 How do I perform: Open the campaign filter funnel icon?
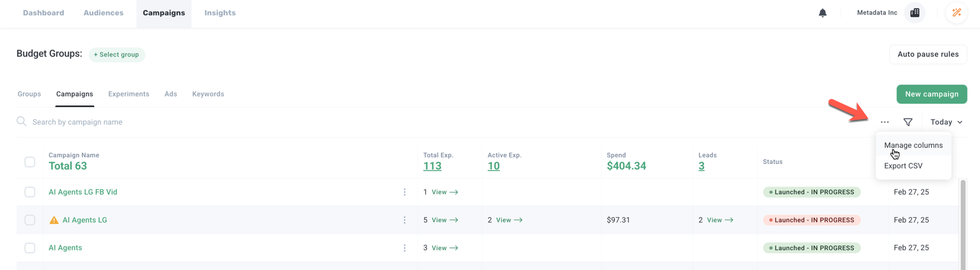tap(908, 122)
